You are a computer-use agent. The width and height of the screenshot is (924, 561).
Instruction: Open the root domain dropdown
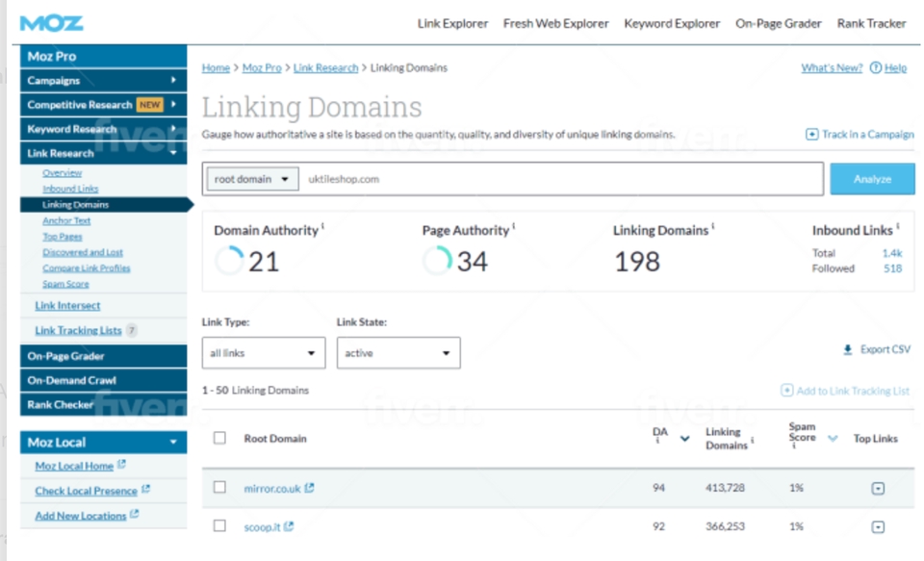click(251, 179)
